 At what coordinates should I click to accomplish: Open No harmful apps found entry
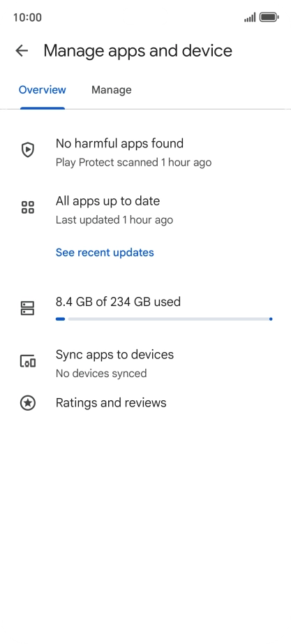(x=145, y=152)
